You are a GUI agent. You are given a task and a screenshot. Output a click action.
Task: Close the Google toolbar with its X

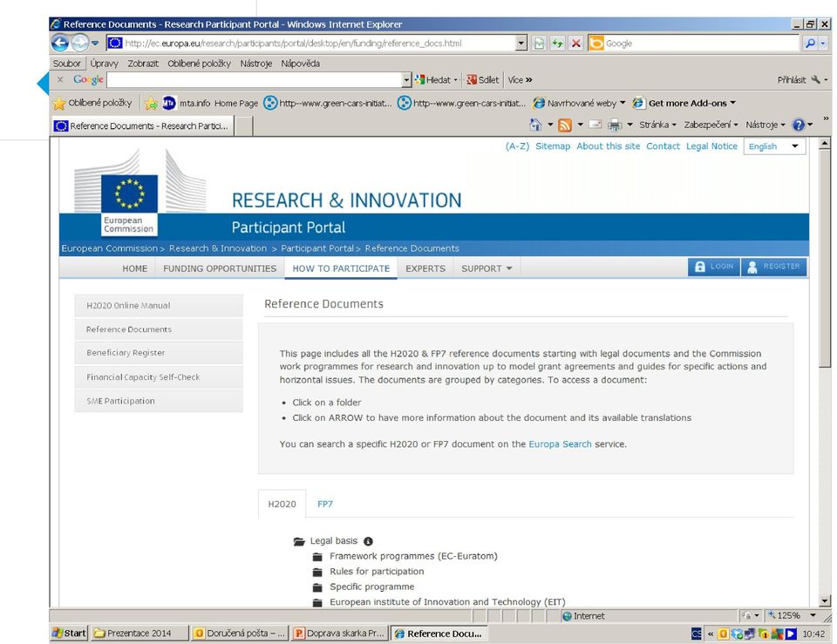(60, 79)
